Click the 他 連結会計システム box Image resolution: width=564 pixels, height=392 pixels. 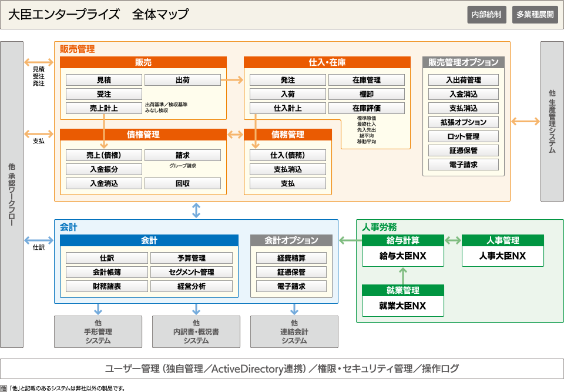tap(294, 331)
